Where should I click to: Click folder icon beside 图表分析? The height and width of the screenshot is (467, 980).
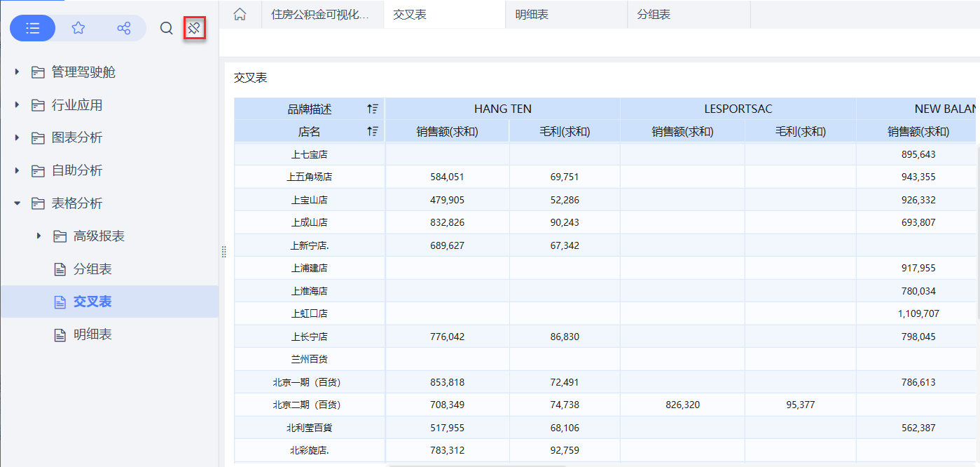coord(38,137)
